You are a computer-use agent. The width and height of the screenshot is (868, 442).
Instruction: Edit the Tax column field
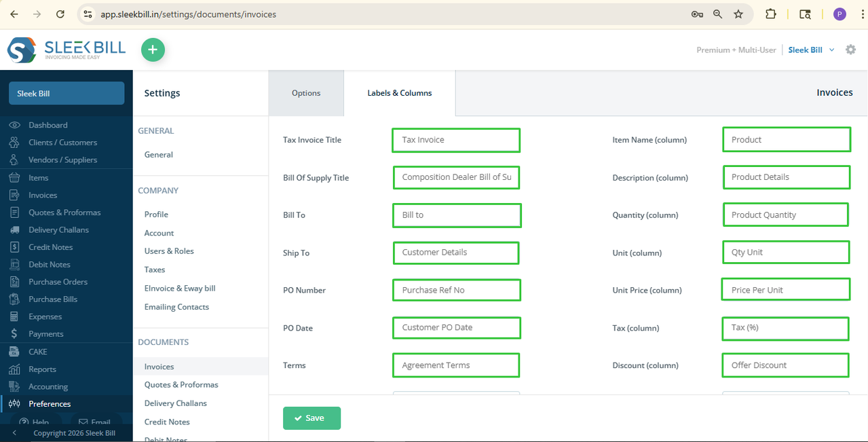pos(785,328)
